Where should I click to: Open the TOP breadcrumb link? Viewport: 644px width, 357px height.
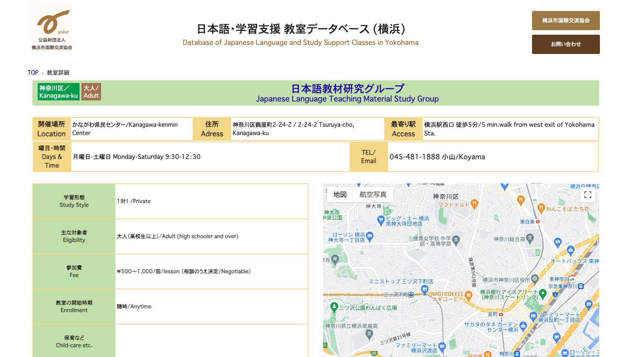(33, 72)
